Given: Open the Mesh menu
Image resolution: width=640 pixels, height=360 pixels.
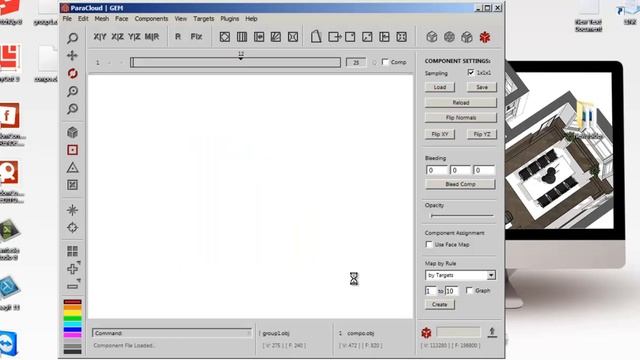Looking at the screenshot, I should pos(102,19).
